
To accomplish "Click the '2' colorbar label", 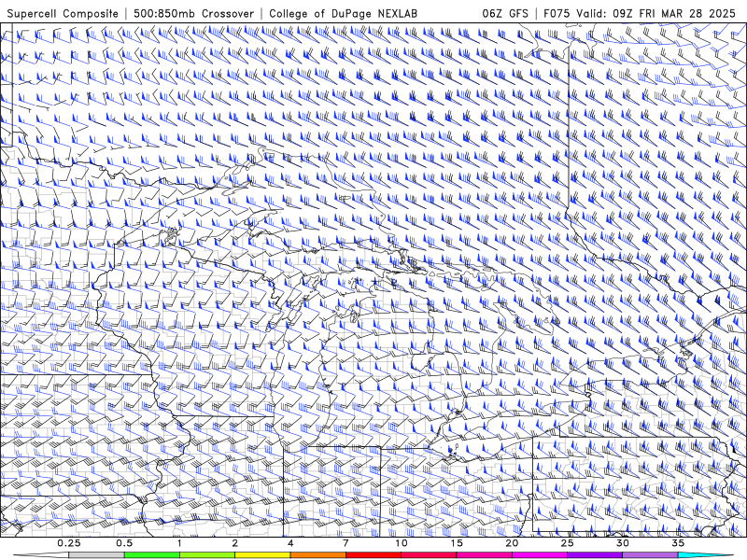I will (x=235, y=543).
